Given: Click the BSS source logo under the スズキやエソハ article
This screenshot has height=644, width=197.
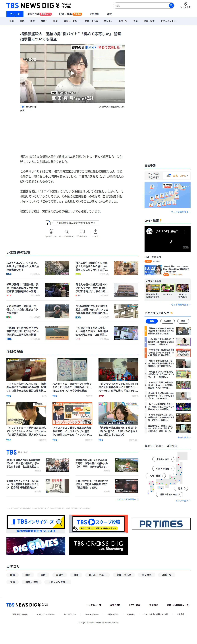Looking at the screenshot, I should (9, 274).
